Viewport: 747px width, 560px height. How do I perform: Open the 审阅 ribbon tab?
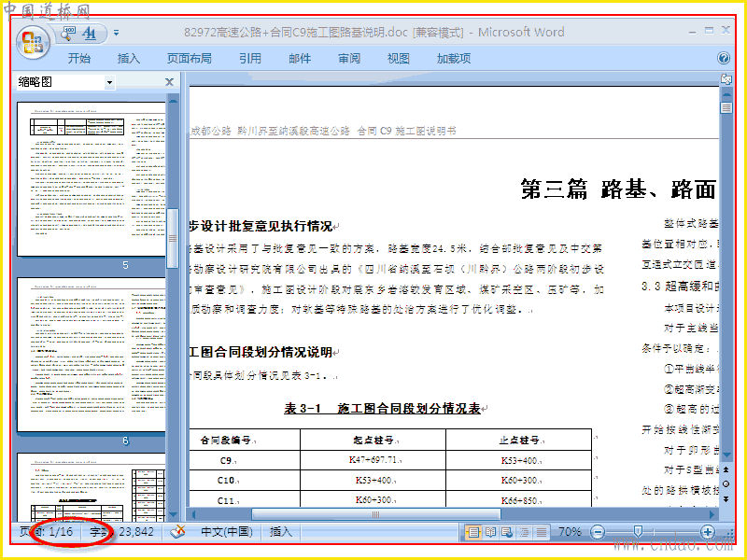pyautogui.click(x=349, y=59)
